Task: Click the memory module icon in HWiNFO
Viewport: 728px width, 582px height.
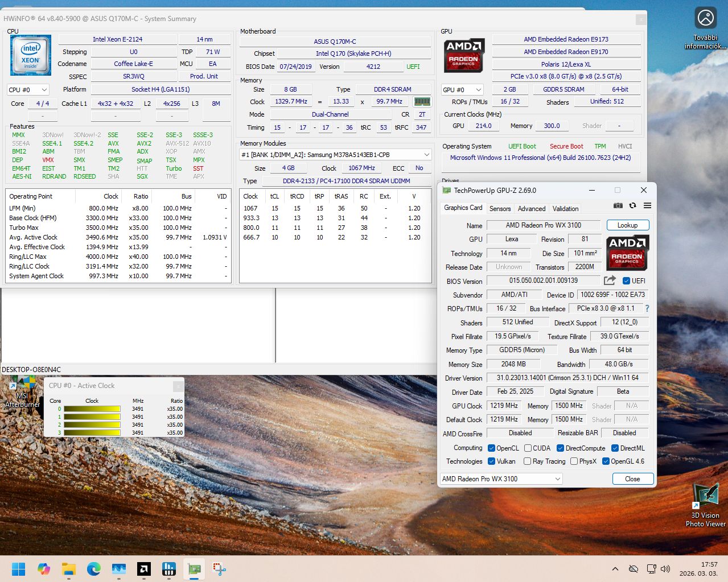Action: pyautogui.click(x=422, y=101)
